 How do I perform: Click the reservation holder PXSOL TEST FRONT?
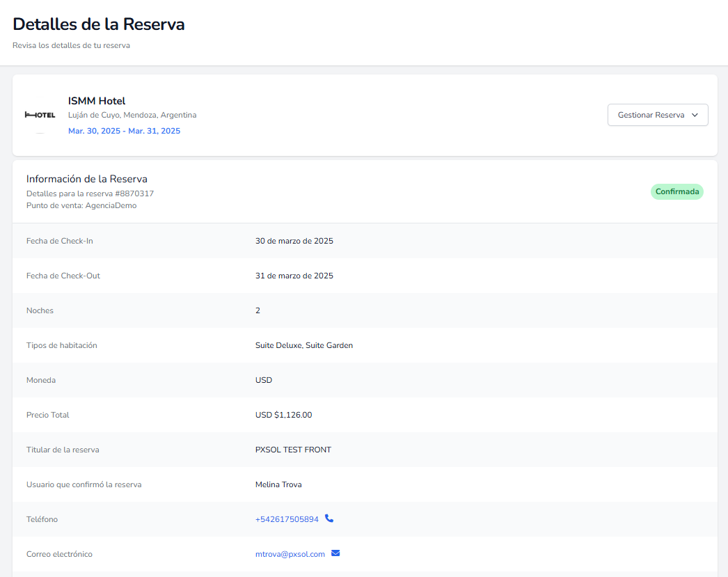click(293, 450)
